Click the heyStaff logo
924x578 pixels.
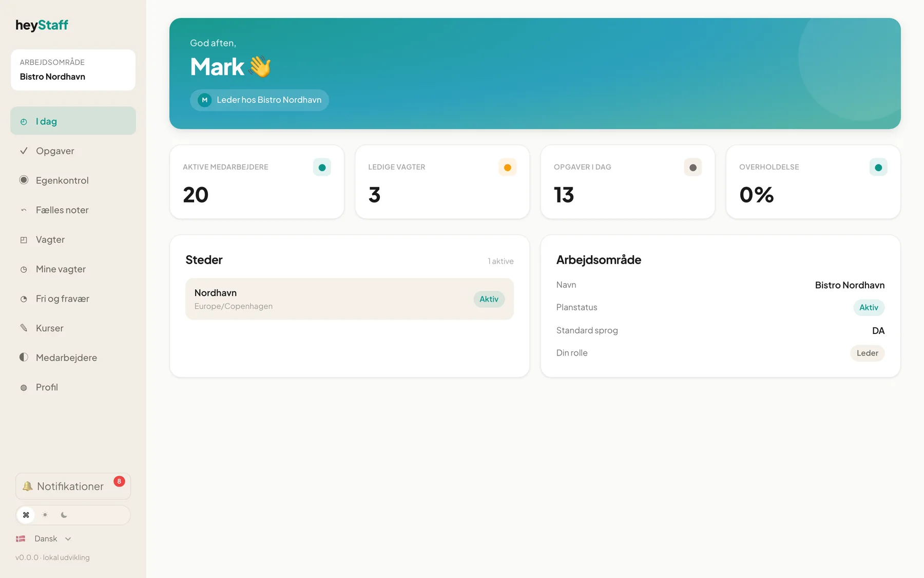(x=42, y=25)
